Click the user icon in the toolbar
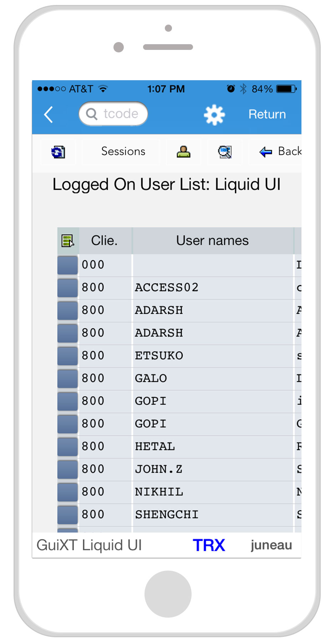Screen dimensions: 330x644 [x=183, y=152]
